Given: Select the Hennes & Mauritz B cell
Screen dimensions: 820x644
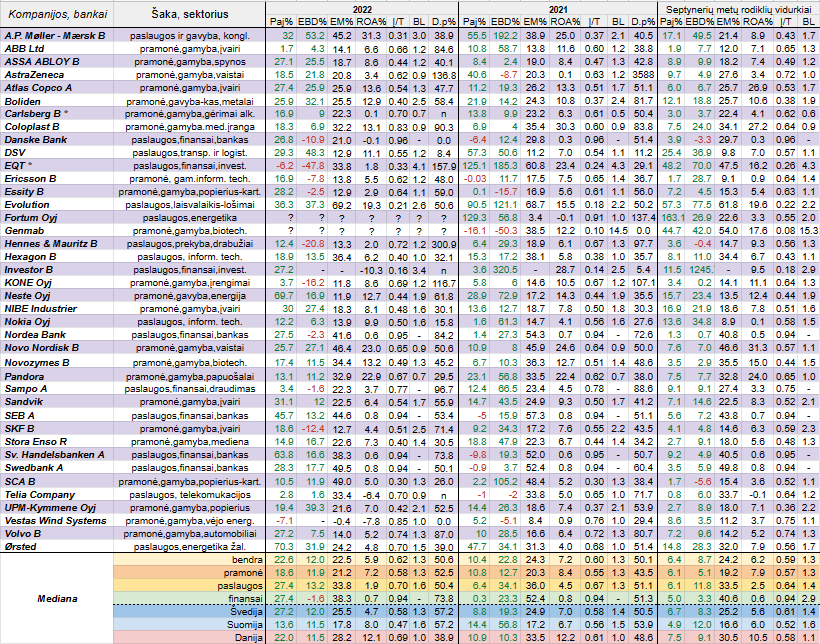Looking at the screenshot, I should (57, 244).
